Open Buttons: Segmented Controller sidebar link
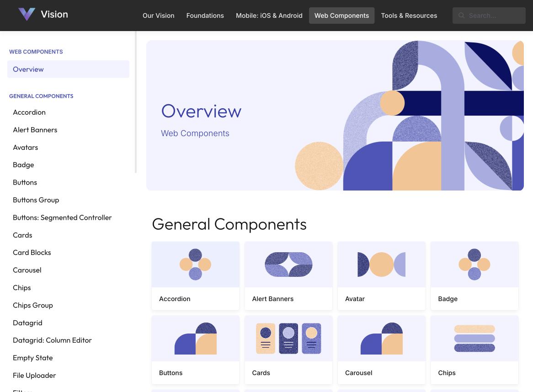 [x=62, y=217]
